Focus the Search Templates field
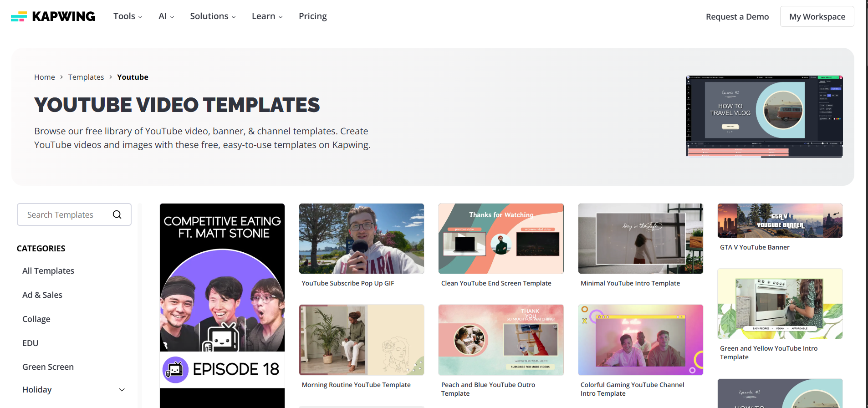 pyautogui.click(x=74, y=214)
